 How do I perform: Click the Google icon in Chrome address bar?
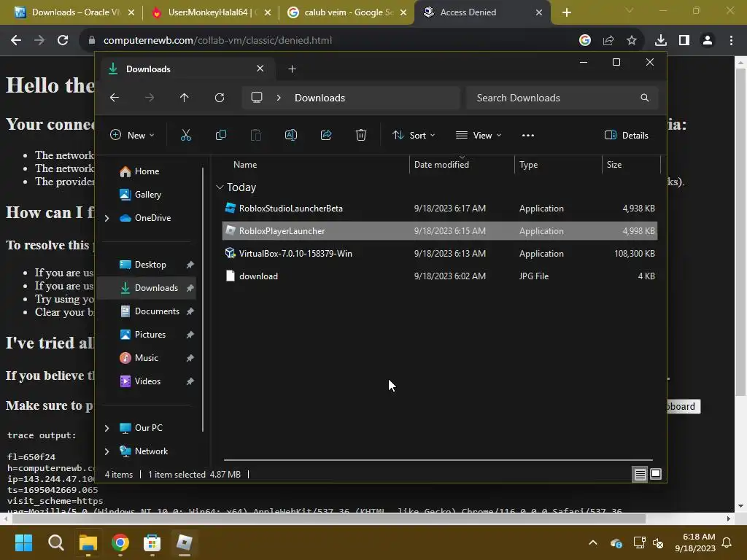585,41
